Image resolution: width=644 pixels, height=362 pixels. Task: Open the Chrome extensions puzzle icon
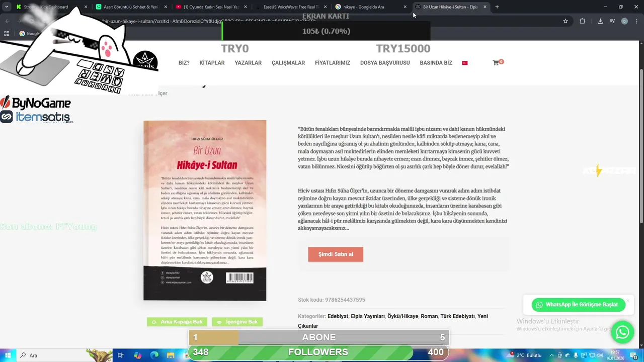click(583, 21)
